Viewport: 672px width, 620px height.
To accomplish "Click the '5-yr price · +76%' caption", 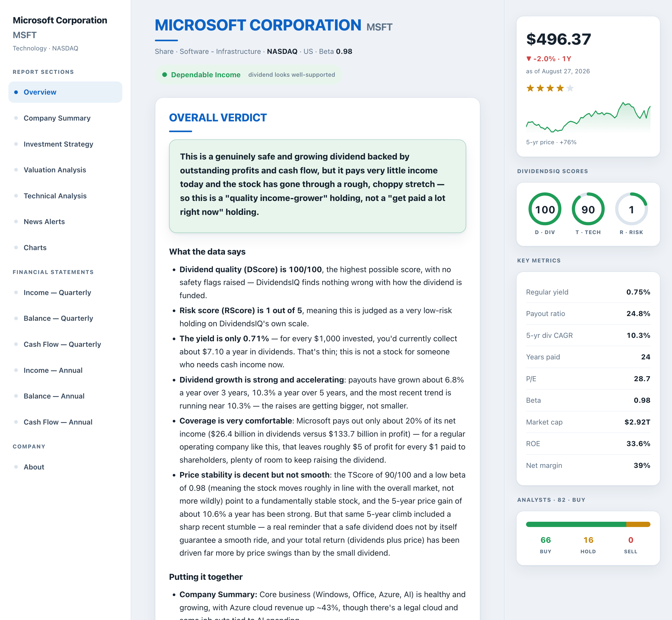I will (x=551, y=142).
